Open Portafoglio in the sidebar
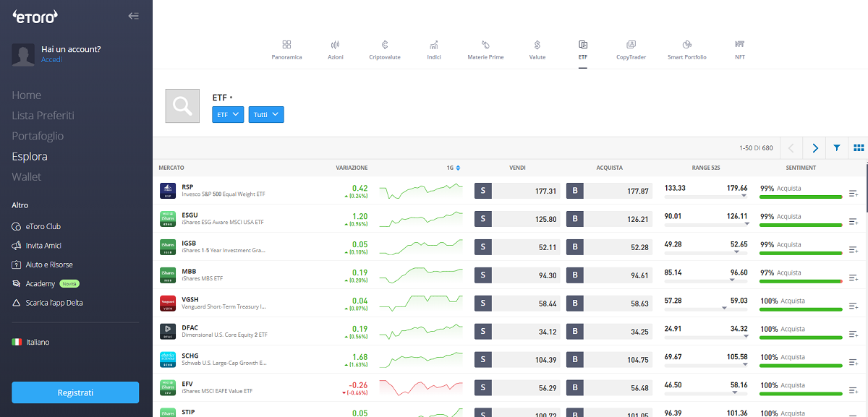 click(x=38, y=136)
